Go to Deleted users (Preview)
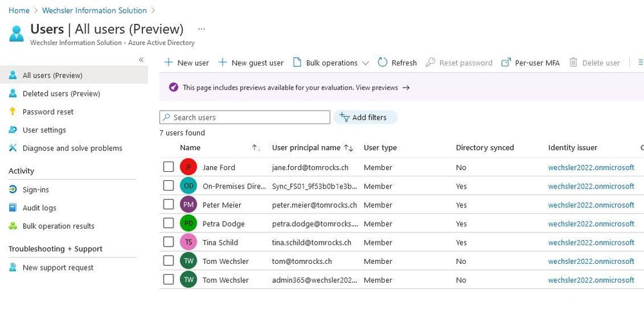 pyautogui.click(x=61, y=93)
